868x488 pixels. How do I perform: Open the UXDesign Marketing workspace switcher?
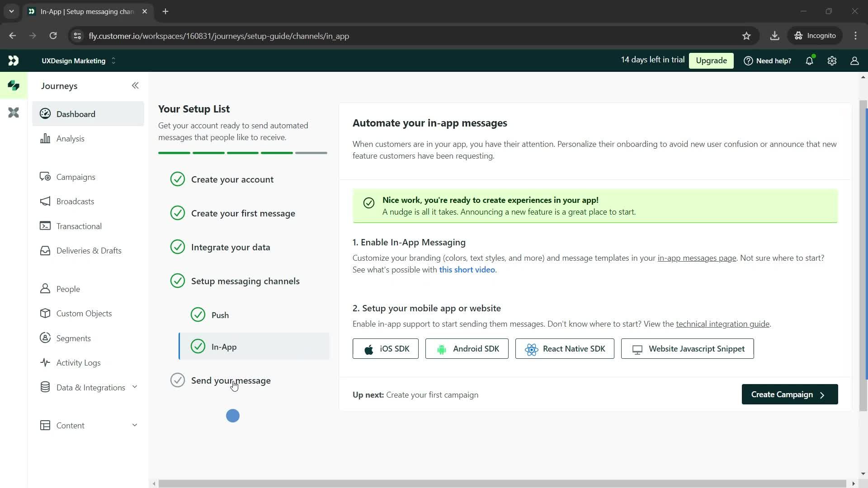79,61
